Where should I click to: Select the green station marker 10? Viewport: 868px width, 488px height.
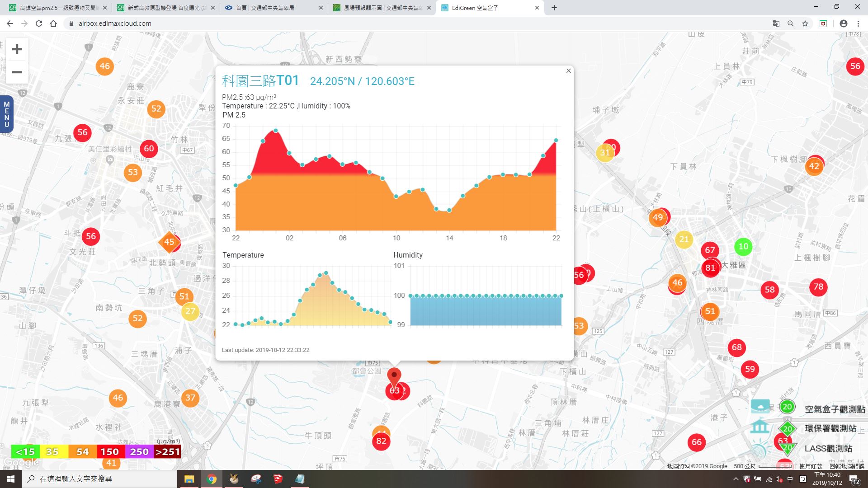pyautogui.click(x=744, y=246)
